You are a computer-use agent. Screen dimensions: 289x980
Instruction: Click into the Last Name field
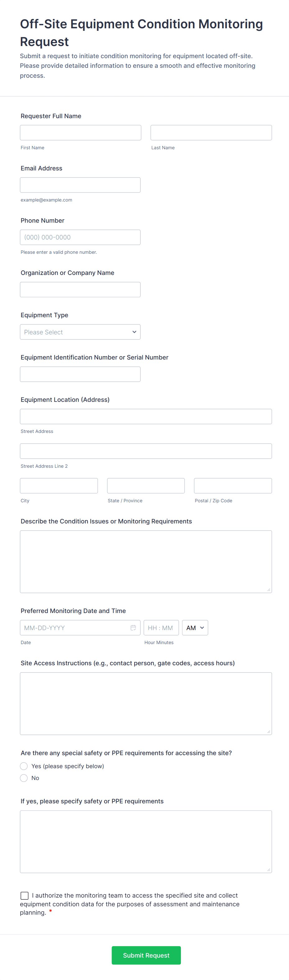(x=211, y=133)
